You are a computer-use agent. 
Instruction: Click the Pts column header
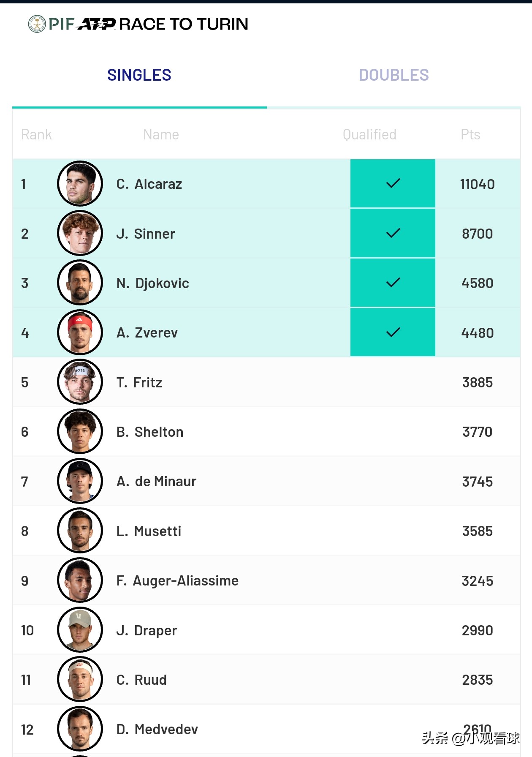coord(470,134)
